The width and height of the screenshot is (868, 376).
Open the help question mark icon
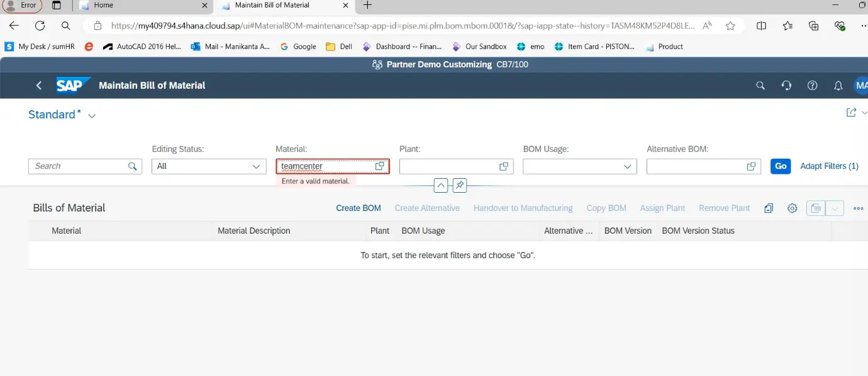(812, 86)
